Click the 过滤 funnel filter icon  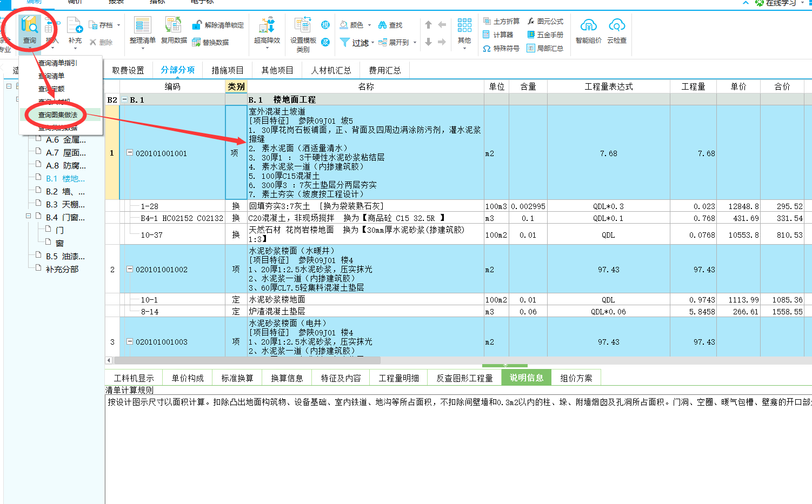[344, 42]
